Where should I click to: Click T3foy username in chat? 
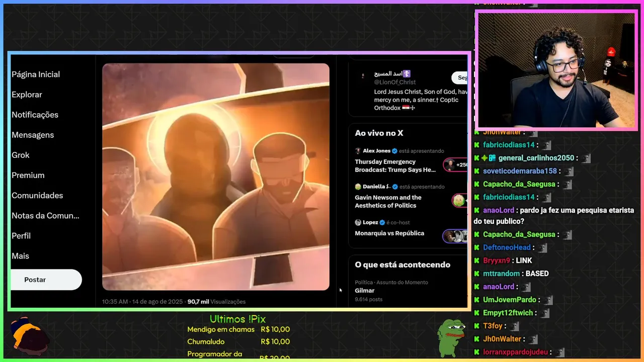[x=493, y=326]
